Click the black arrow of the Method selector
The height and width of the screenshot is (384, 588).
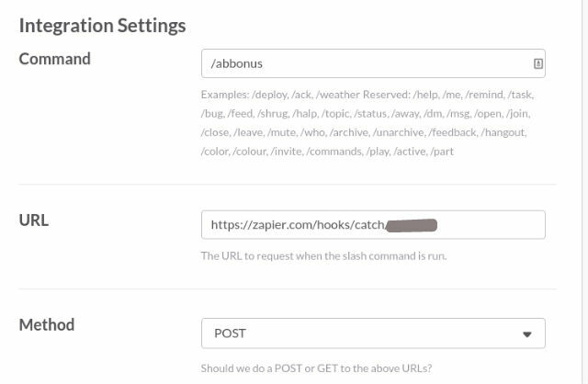[527, 334]
